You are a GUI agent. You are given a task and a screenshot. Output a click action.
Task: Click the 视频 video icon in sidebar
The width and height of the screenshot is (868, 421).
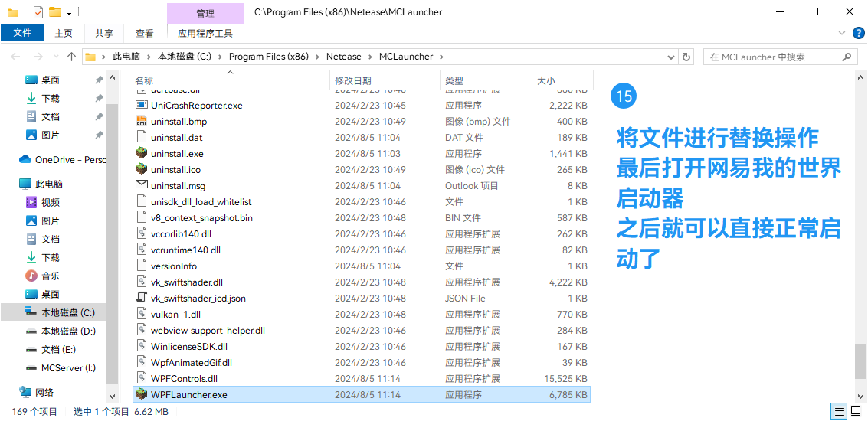click(x=31, y=203)
